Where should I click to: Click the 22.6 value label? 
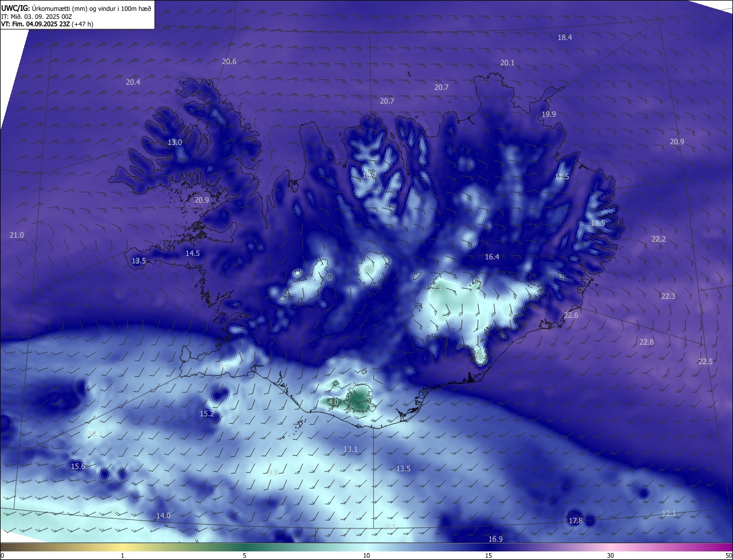[571, 315]
